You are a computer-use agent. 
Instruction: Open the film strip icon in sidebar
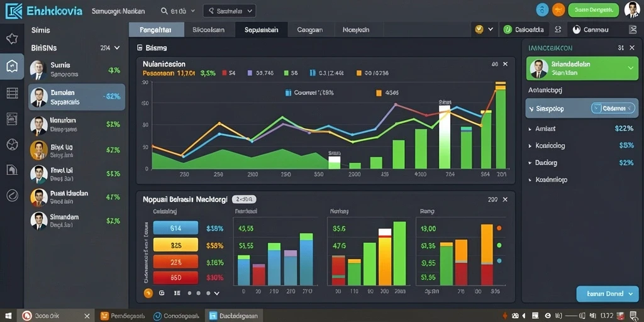click(x=13, y=93)
